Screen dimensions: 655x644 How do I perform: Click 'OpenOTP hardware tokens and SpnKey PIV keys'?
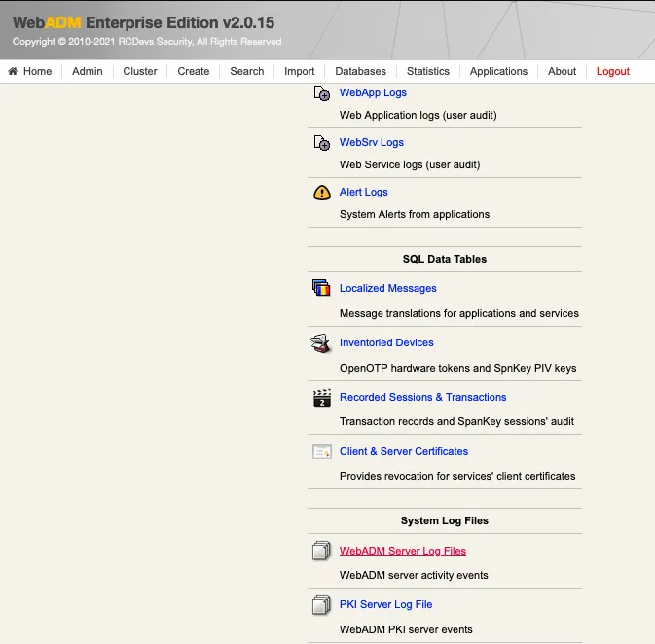[457, 368]
